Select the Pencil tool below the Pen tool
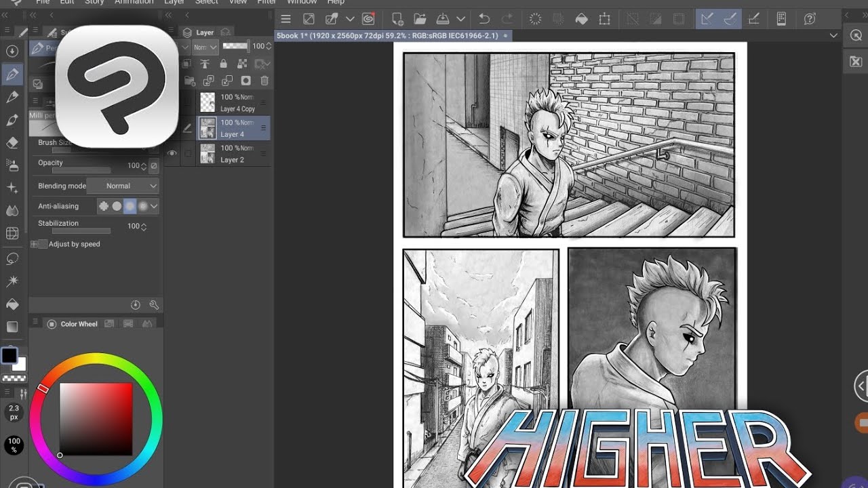 (12, 98)
